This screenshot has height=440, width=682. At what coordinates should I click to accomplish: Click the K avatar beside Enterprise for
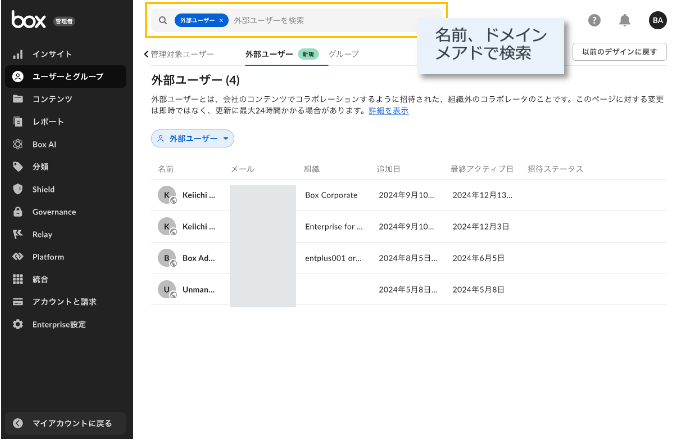pyautogui.click(x=167, y=227)
